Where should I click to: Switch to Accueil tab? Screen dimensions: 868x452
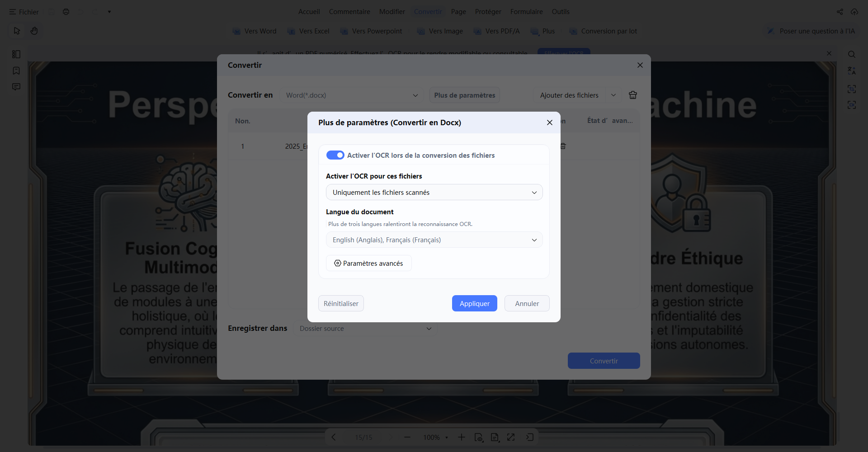(x=309, y=12)
